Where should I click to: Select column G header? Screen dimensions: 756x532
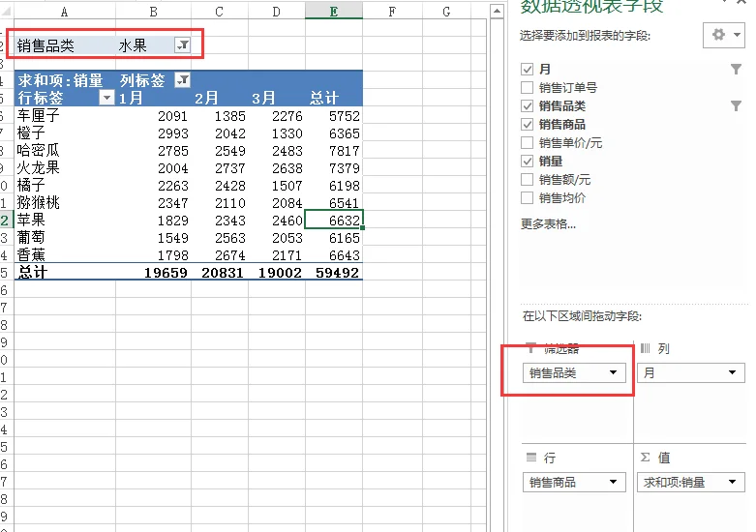pyautogui.click(x=447, y=12)
